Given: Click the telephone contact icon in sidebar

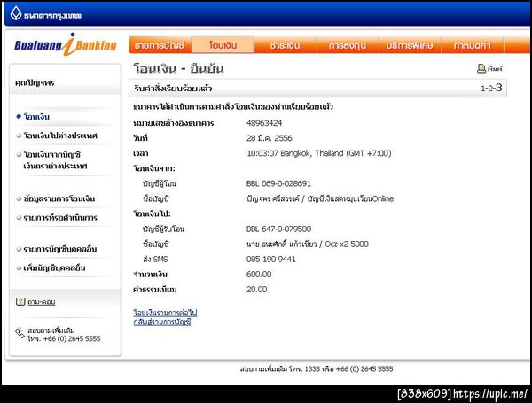Looking at the screenshot, I should [x=20, y=333].
